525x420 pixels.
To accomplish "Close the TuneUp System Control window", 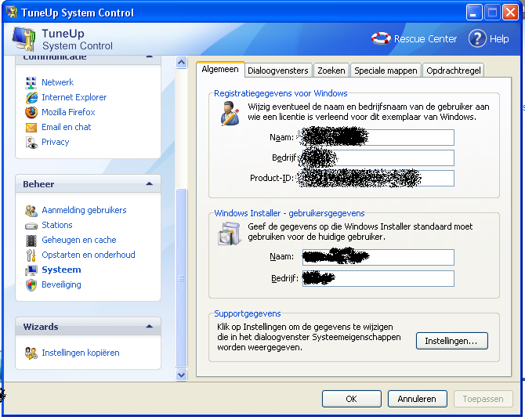I will (x=511, y=13).
